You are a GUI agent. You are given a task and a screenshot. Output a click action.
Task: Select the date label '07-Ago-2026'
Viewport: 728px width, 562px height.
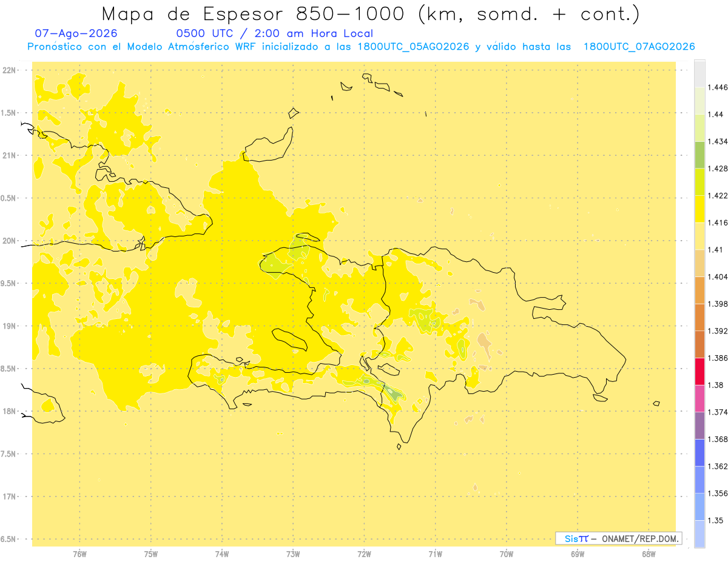76,33
